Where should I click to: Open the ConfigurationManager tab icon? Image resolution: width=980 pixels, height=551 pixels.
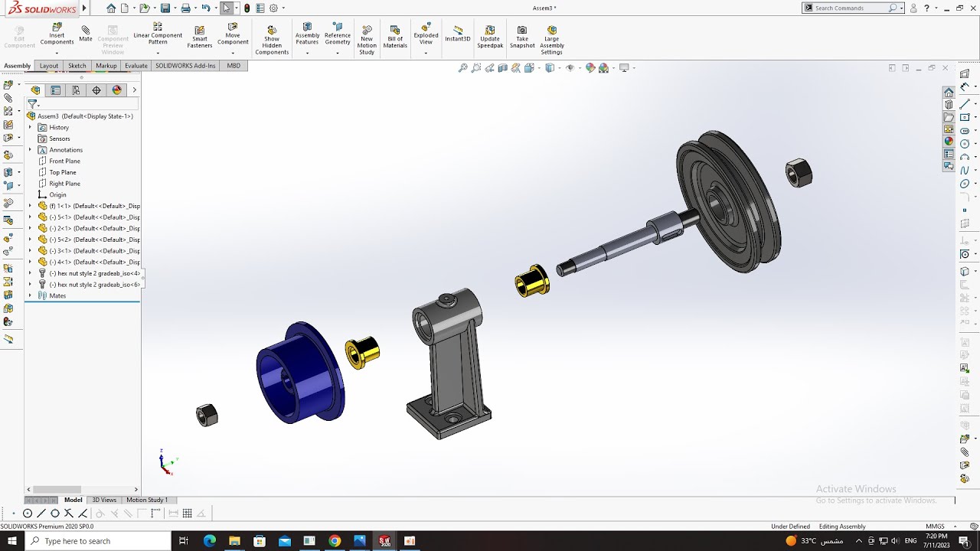[x=76, y=90]
